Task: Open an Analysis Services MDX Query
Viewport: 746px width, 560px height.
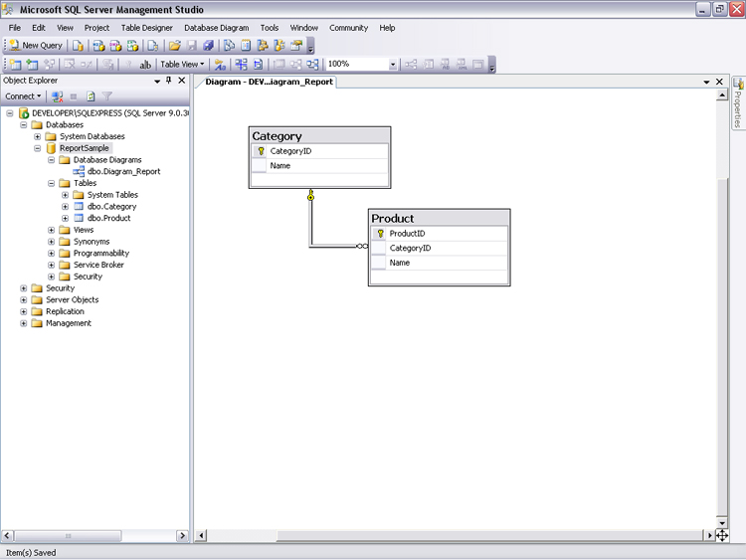Action: pos(98,45)
